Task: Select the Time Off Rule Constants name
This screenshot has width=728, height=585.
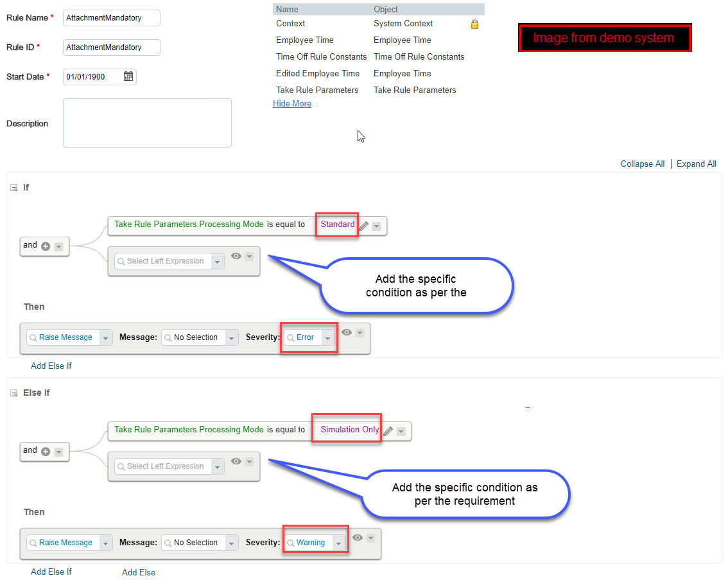Action: pyautogui.click(x=321, y=56)
